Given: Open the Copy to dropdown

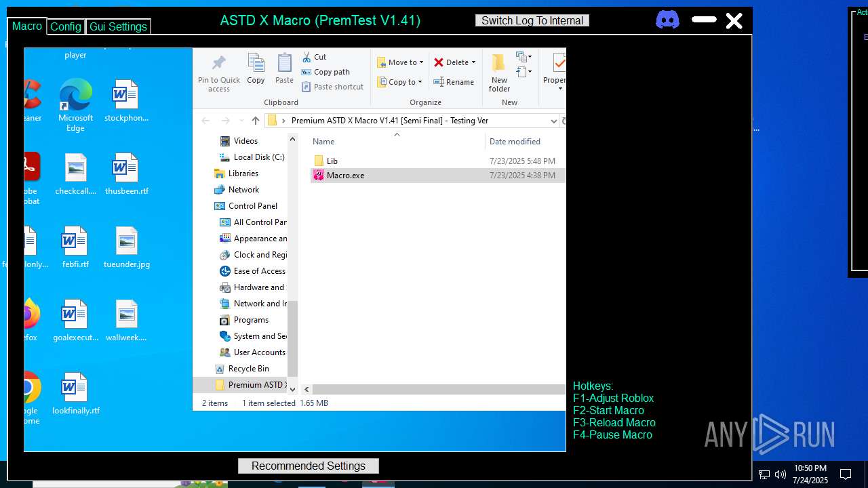Looking at the screenshot, I should 400,82.
